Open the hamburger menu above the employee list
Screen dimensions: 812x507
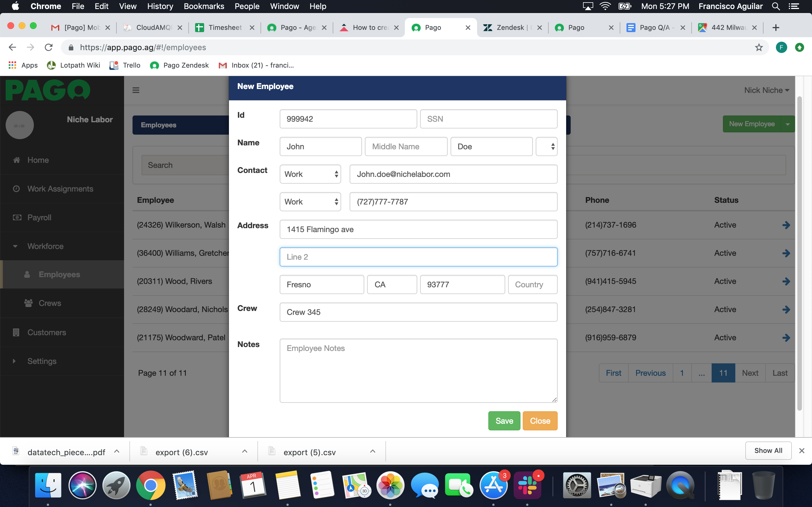click(x=136, y=90)
